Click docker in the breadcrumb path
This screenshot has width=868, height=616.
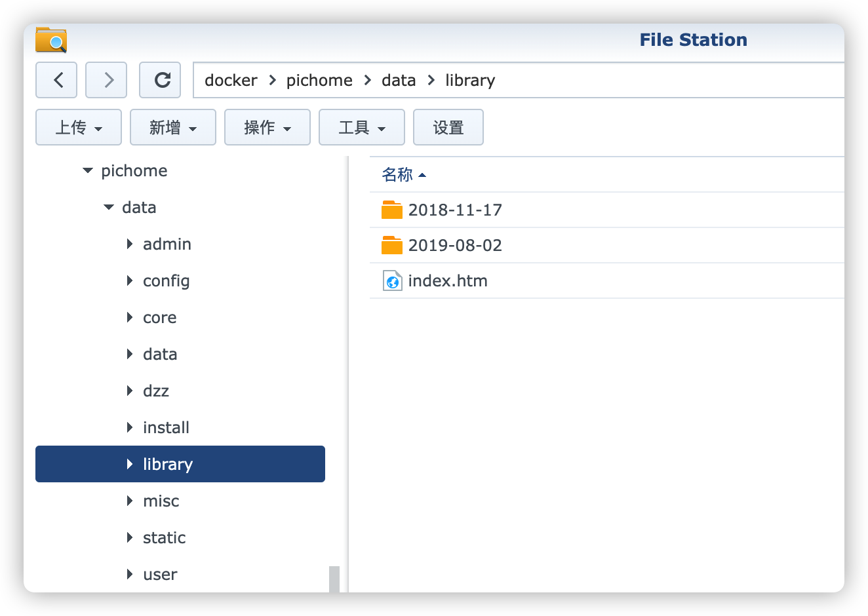click(x=231, y=80)
